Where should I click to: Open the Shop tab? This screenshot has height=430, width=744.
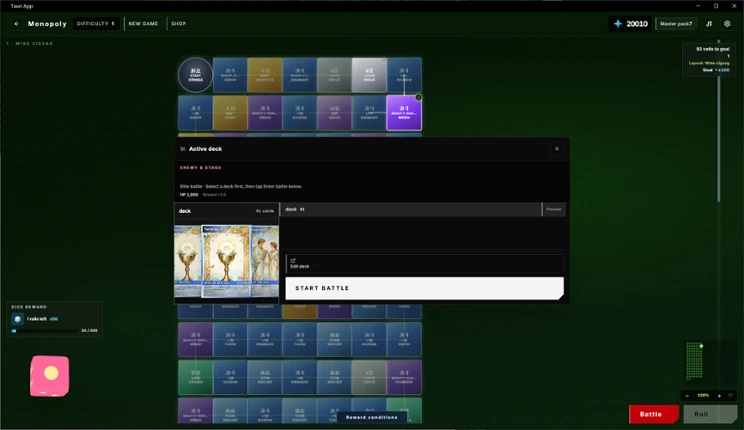pos(178,24)
